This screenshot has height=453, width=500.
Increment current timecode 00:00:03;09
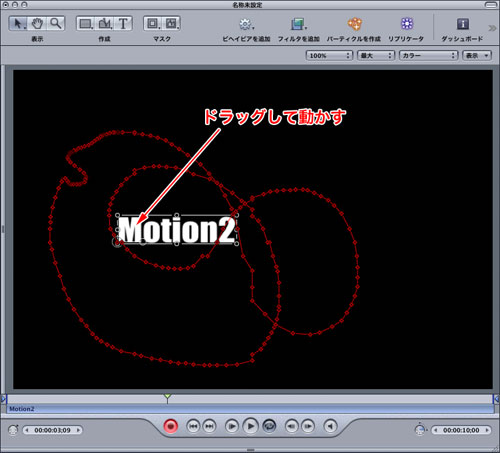(79, 430)
